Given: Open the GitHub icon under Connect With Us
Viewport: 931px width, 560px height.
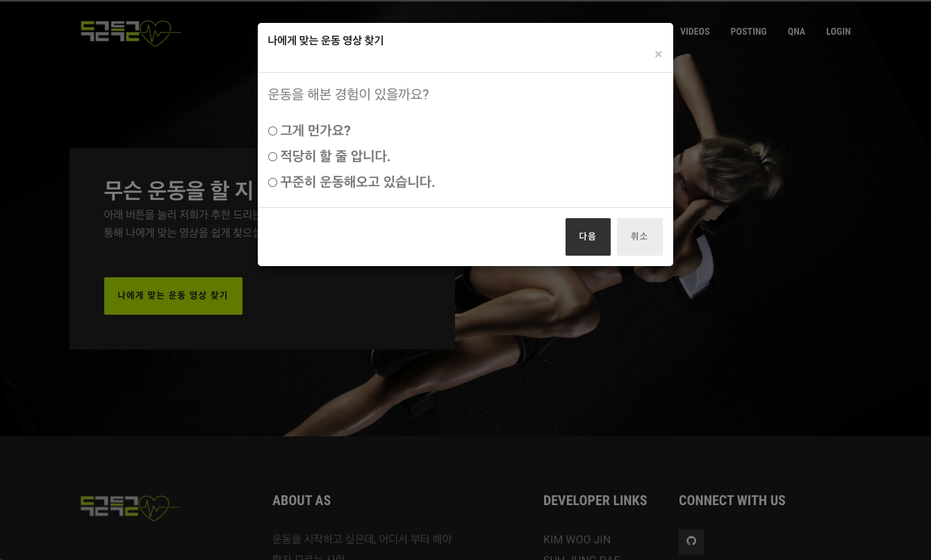Looking at the screenshot, I should click(691, 541).
